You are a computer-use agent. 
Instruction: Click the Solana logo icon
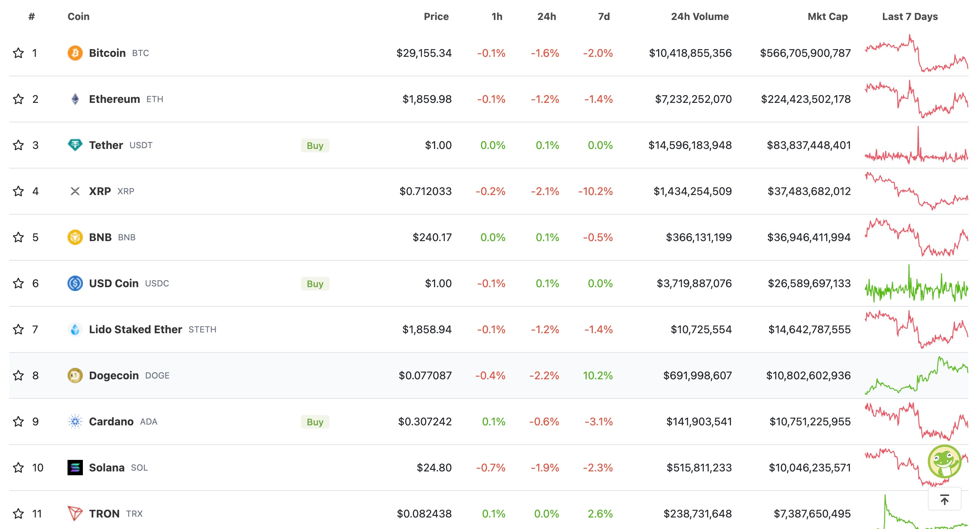tap(75, 468)
